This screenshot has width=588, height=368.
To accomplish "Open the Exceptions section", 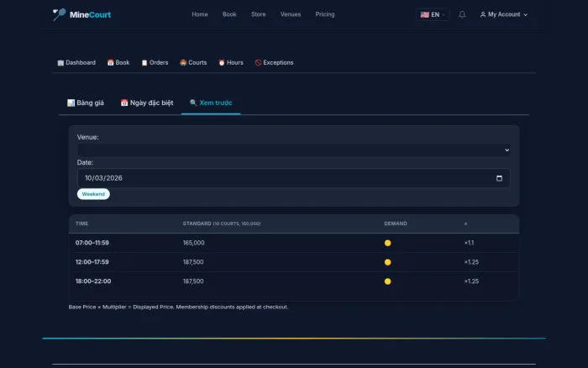I will pos(274,63).
